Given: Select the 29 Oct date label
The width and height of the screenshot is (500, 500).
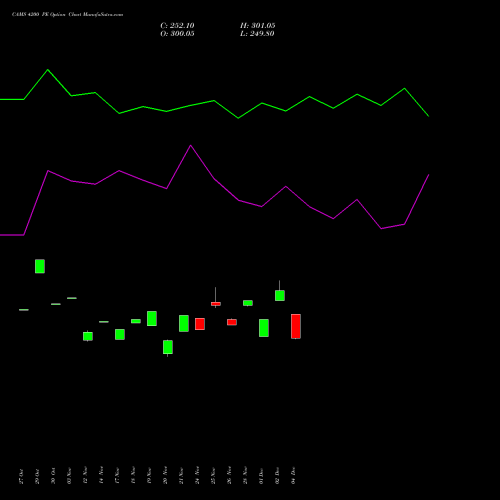Looking at the screenshot, I should pyautogui.click(x=37, y=476).
